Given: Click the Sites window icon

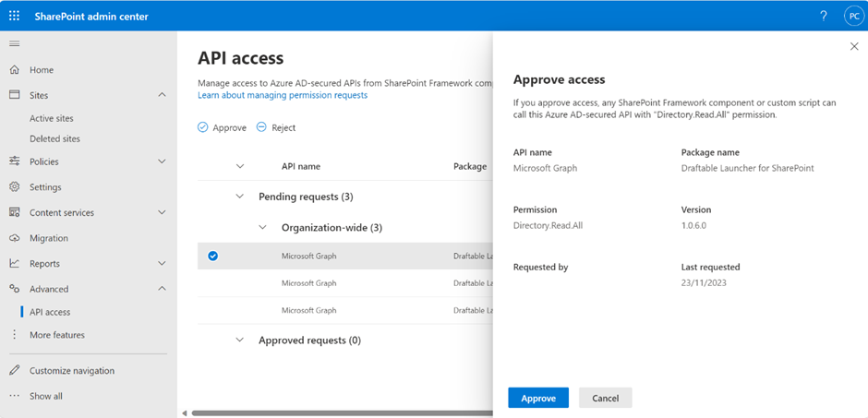Looking at the screenshot, I should tap(15, 95).
